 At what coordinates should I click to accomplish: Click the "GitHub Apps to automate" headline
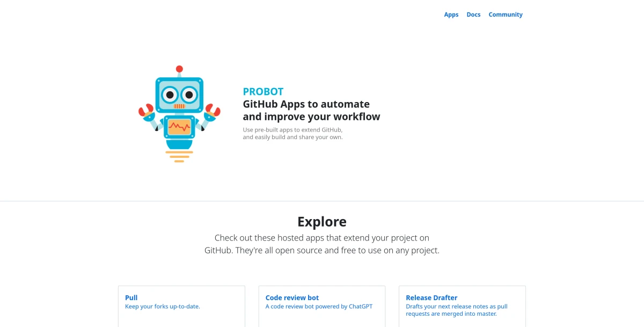click(306, 104)
